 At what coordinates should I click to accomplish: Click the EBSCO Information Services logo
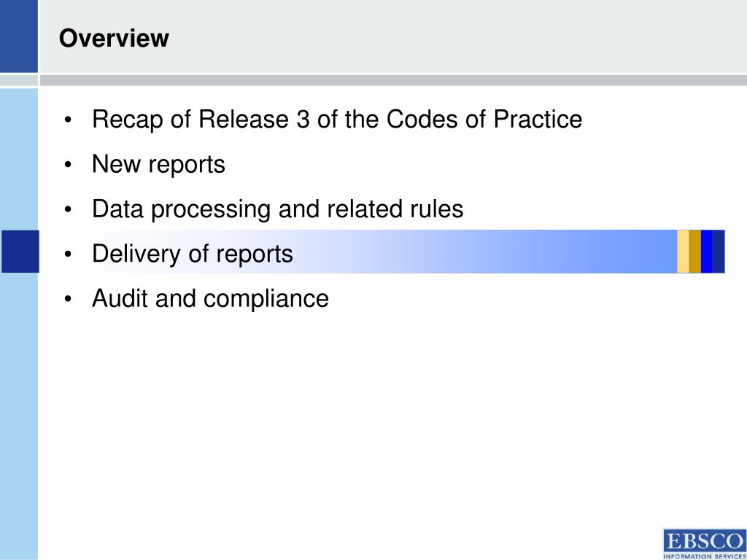click(x=705, y=544)
